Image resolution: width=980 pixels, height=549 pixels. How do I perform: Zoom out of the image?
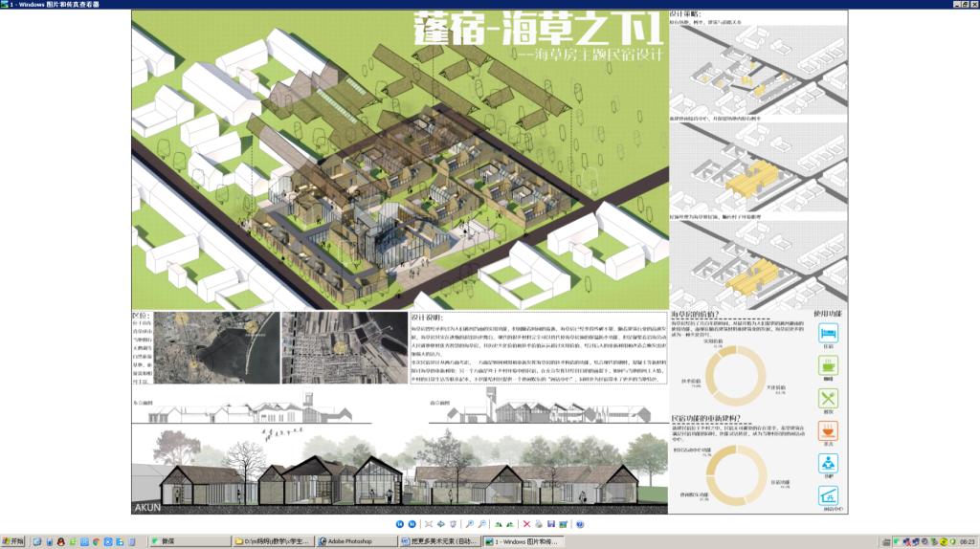482,524
